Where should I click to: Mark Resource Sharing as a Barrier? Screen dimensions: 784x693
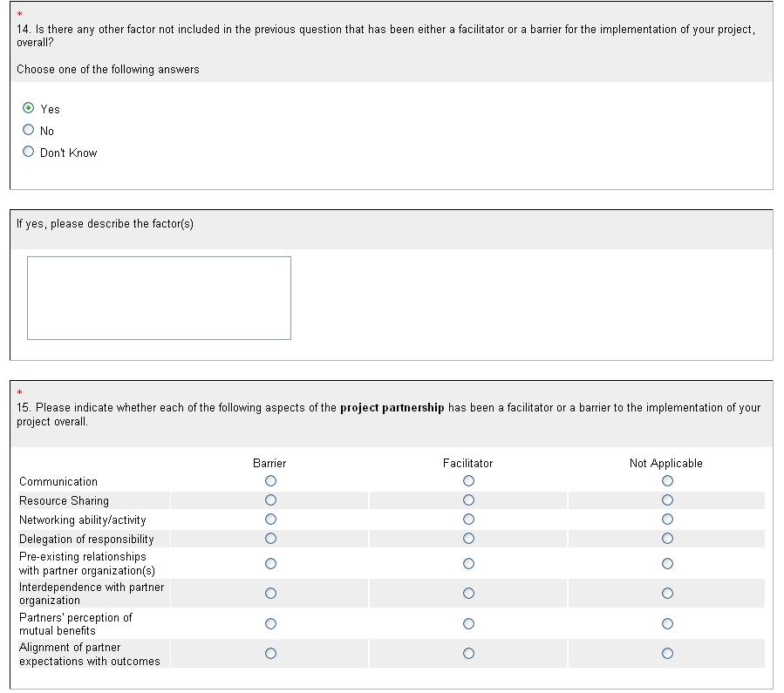[x=270, y=500]
